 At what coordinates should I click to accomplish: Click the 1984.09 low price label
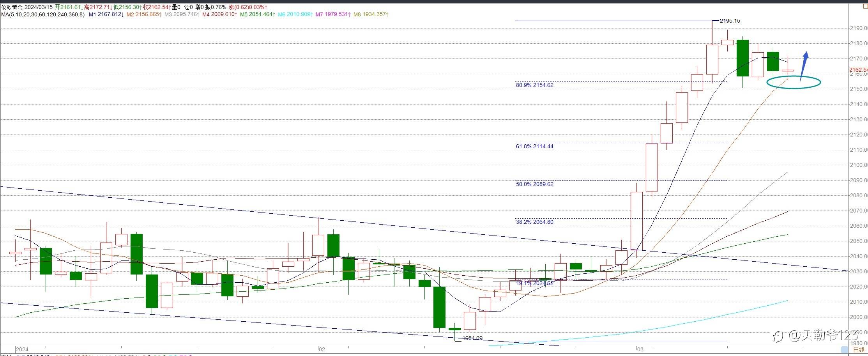pyautogui.click(x=472, y=338)
